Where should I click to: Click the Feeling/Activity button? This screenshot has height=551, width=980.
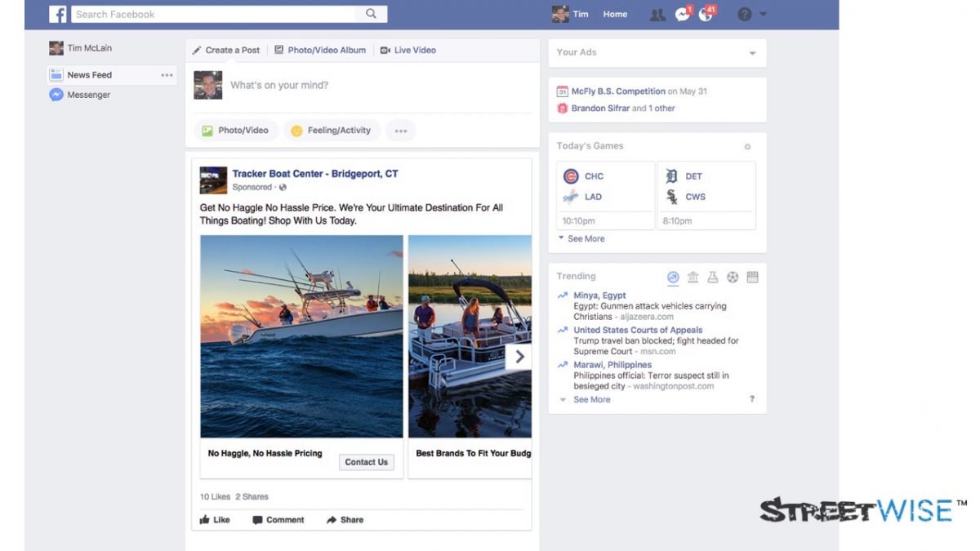331,131
